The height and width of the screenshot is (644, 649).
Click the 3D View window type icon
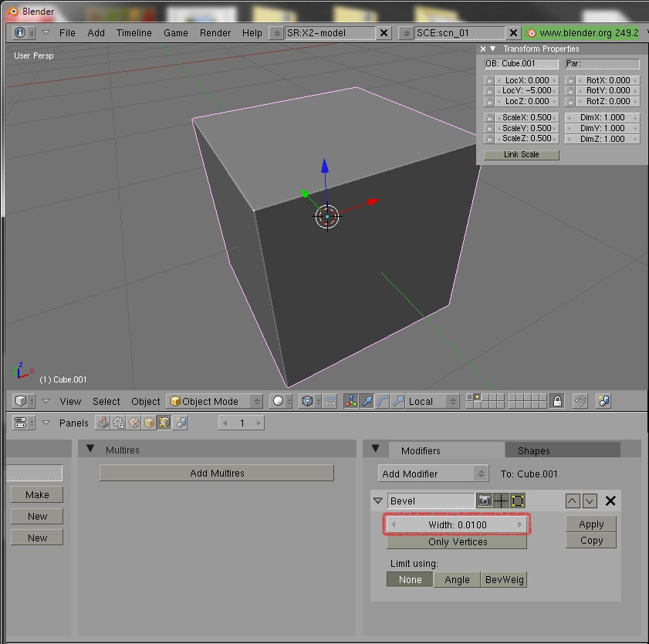click(24, 401)
